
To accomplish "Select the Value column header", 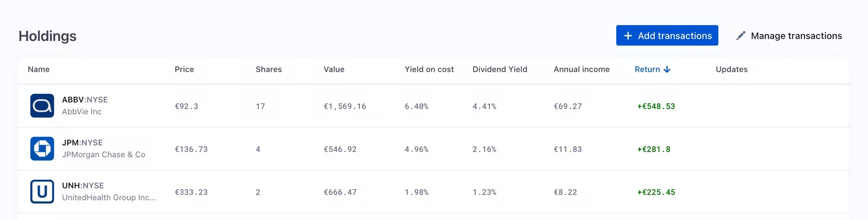I will coord(334,70).
